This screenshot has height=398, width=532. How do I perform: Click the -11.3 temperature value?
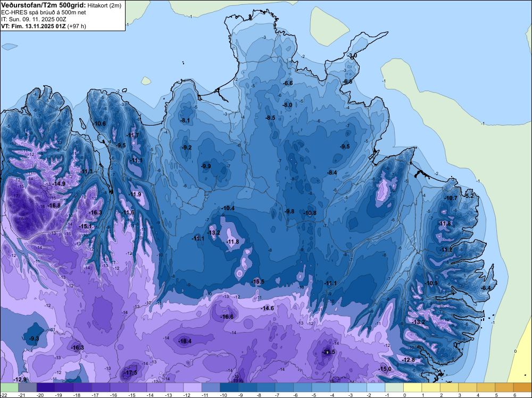(87, 171)
